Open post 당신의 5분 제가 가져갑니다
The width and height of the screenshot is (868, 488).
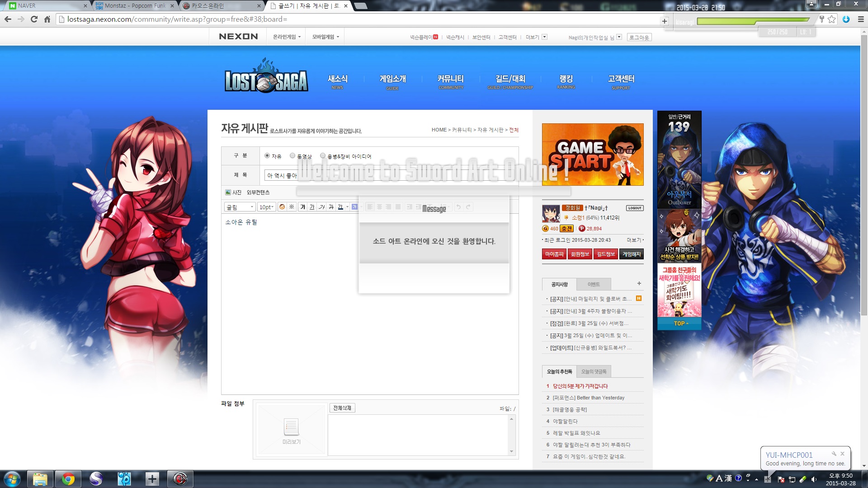pos(580,386)
